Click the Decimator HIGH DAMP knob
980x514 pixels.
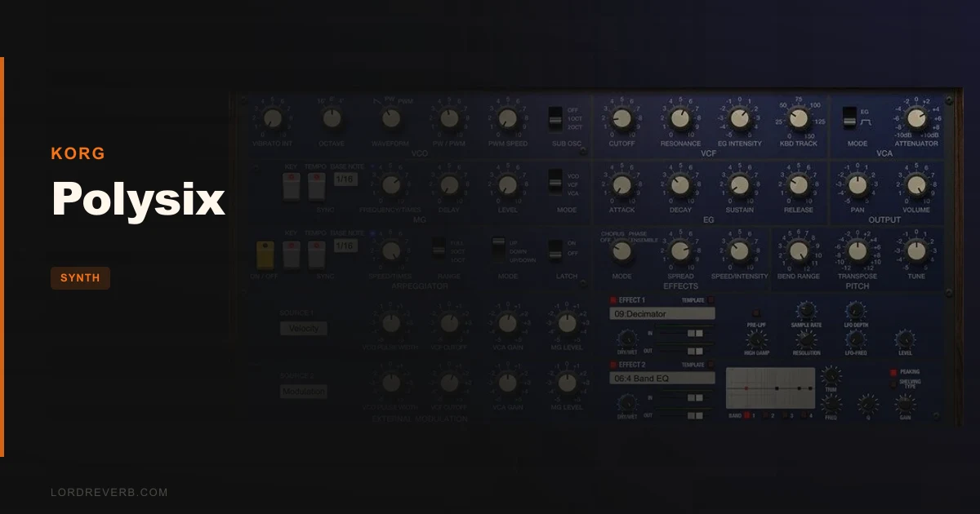[755, 339]
